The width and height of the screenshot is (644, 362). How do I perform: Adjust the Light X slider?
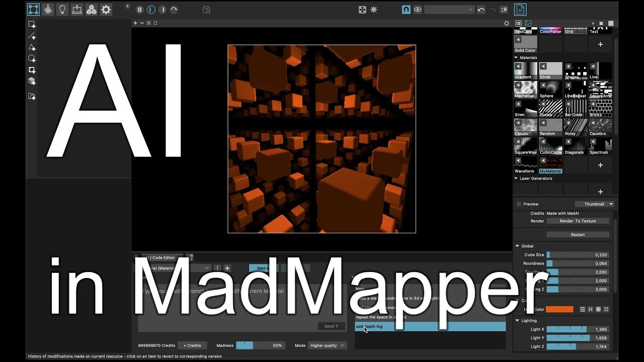[578, 329]
